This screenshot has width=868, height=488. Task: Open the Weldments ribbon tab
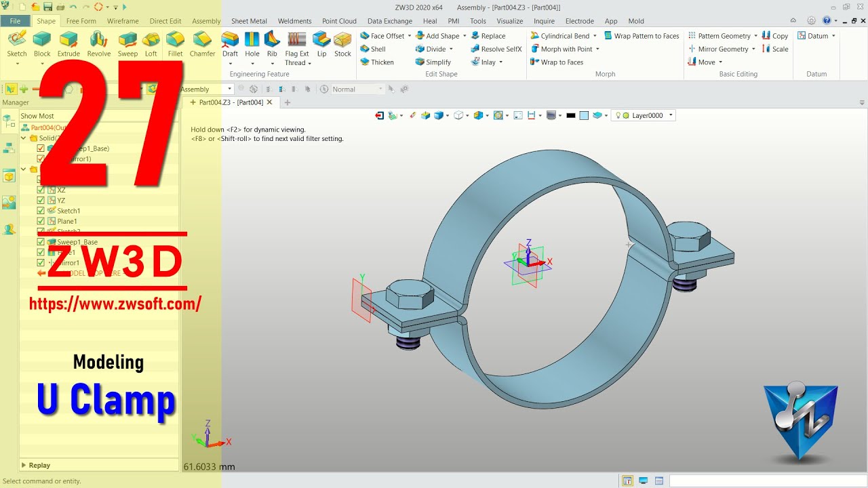pos(294,21)
